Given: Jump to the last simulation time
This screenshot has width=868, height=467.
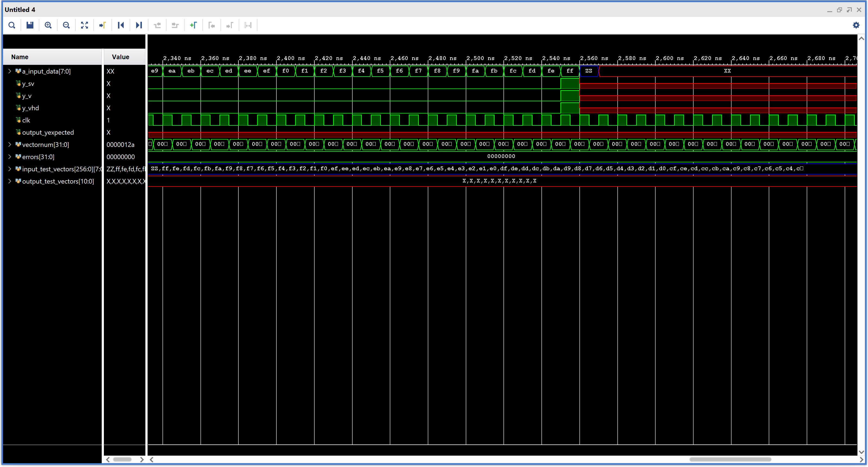Looking at the screenshot, I should point(139,25).
